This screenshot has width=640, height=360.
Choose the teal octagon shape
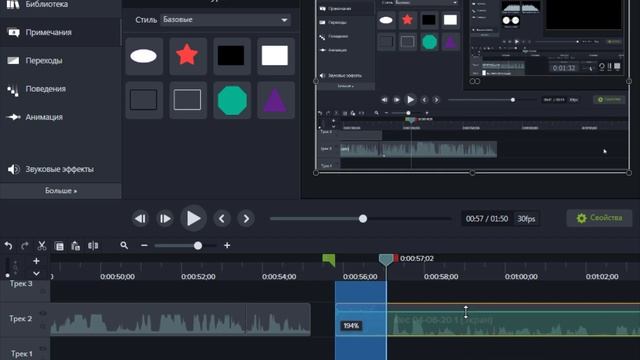click(x=231, y=100)
